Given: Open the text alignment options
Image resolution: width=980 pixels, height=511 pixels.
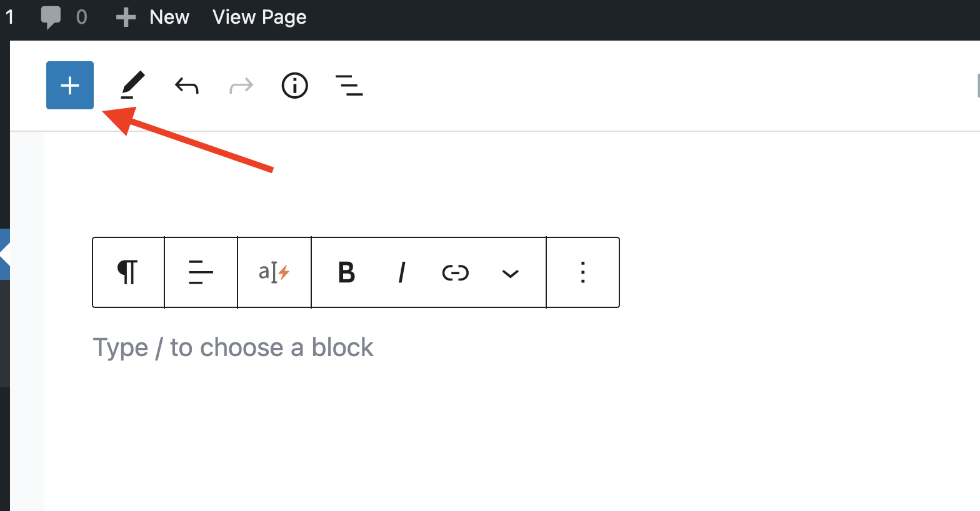Looking at the screenshot, I should point(201,272).
